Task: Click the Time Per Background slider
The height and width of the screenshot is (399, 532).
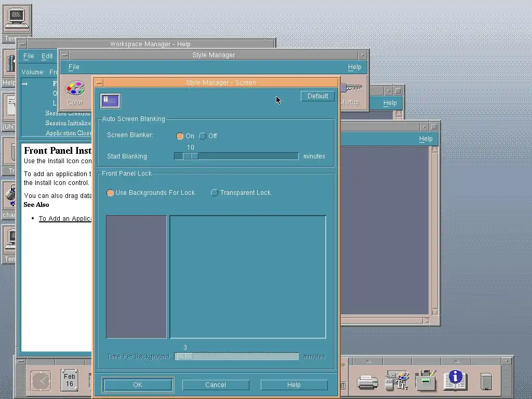Action: (236, 356)
